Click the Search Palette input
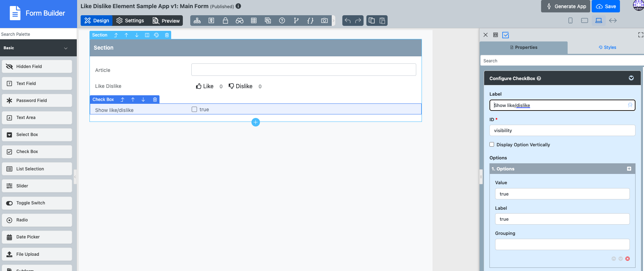Image resolution: width=644 pixels, height=271 pixels. click(x=38, y=34)
